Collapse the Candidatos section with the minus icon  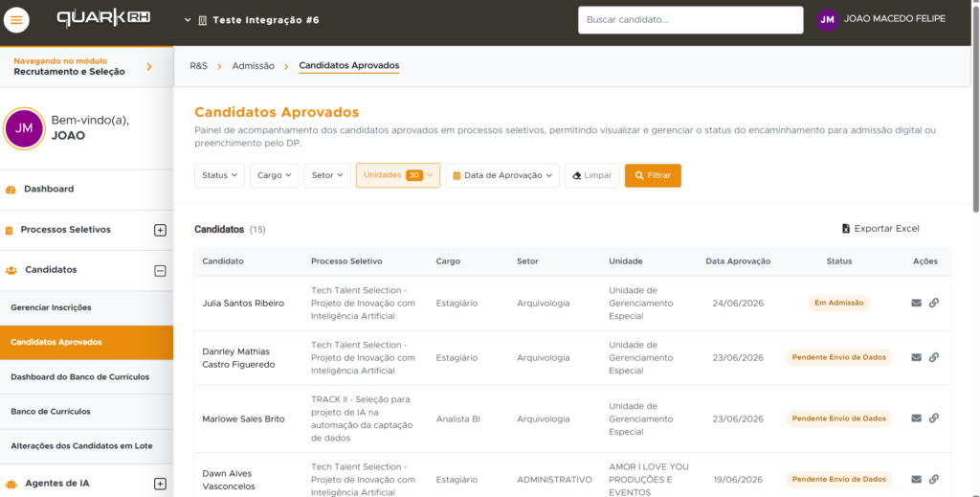(x=160, y=271)
